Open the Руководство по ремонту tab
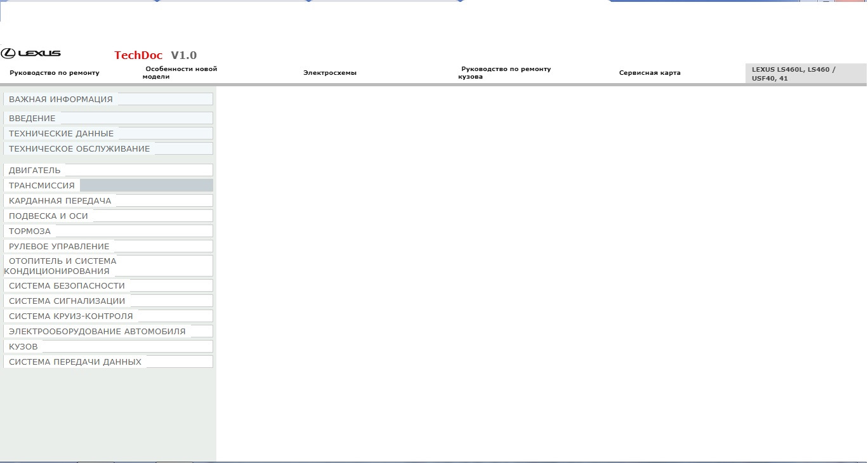The image size is (868, 463). (55, 73)
